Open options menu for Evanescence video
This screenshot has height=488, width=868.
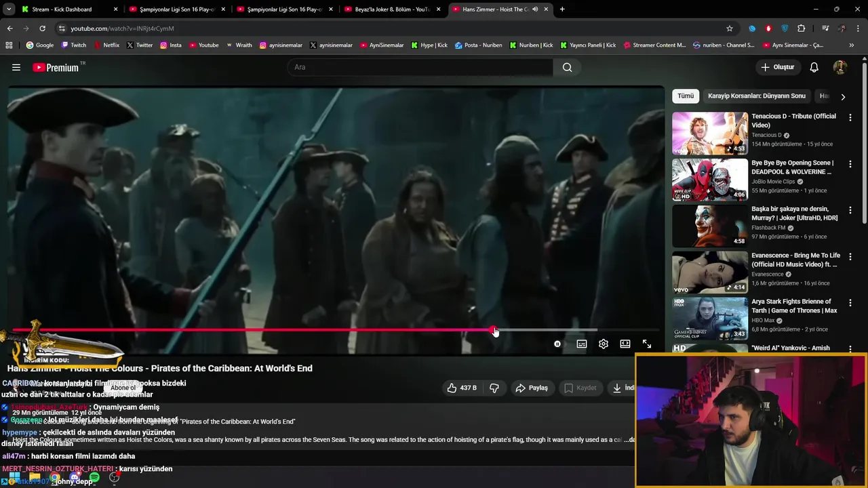click(850, 257)
